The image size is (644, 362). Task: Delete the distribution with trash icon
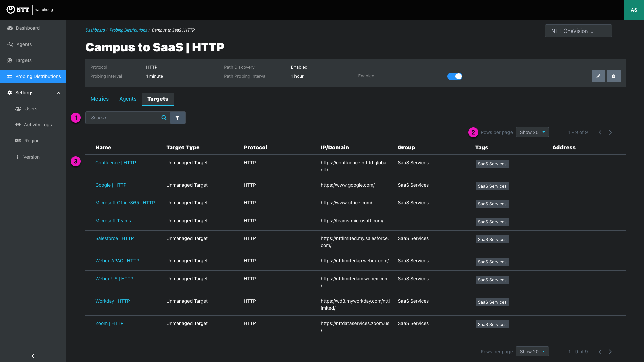click(614, 76)
